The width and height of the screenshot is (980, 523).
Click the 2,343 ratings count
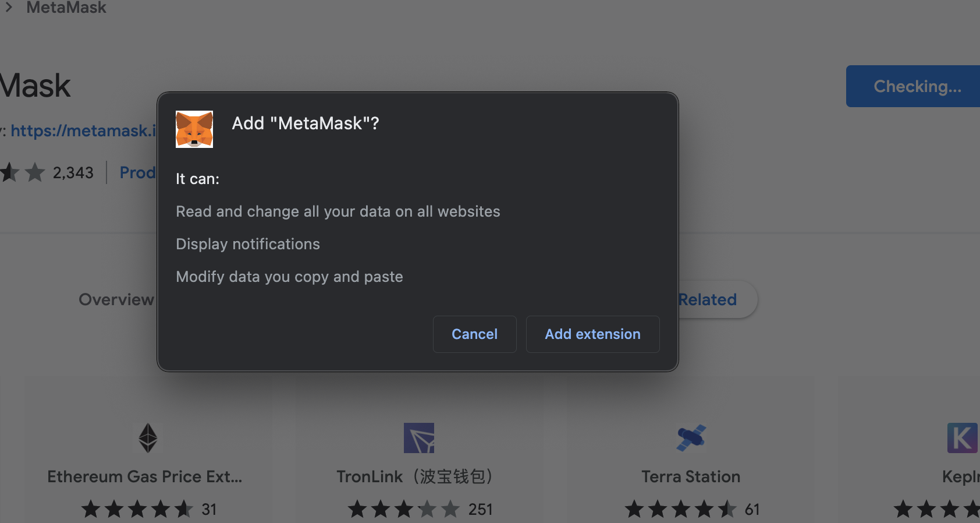[73, 172]
